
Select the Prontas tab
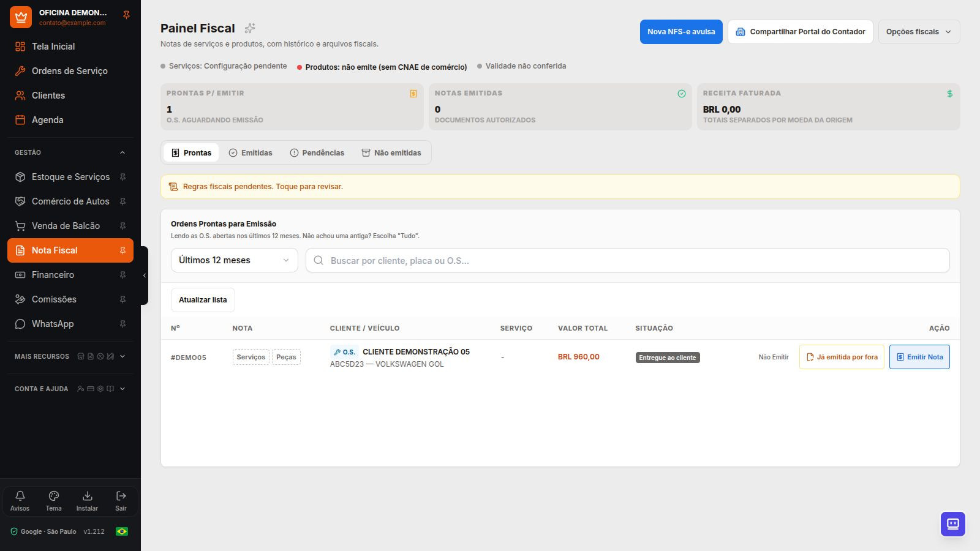coord(191,152)
